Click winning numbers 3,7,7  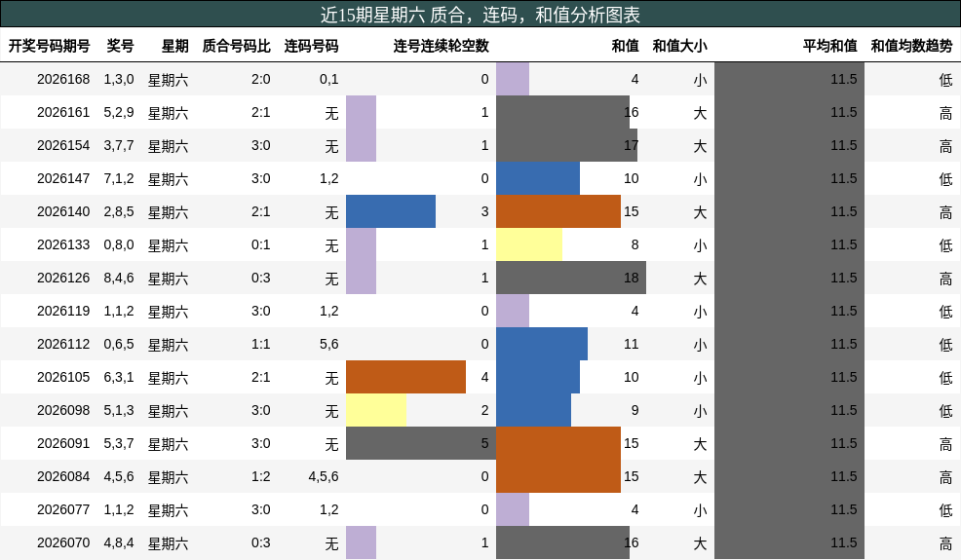119,145
